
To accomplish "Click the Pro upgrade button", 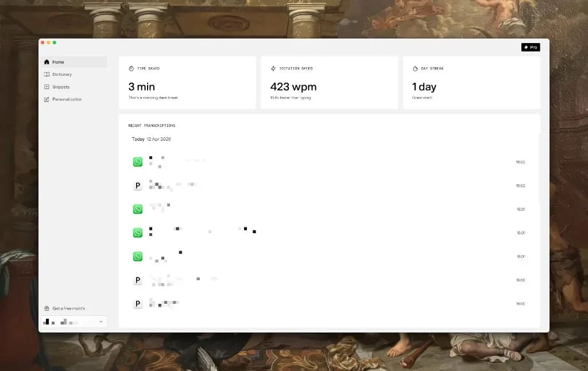I will point(531,47).
